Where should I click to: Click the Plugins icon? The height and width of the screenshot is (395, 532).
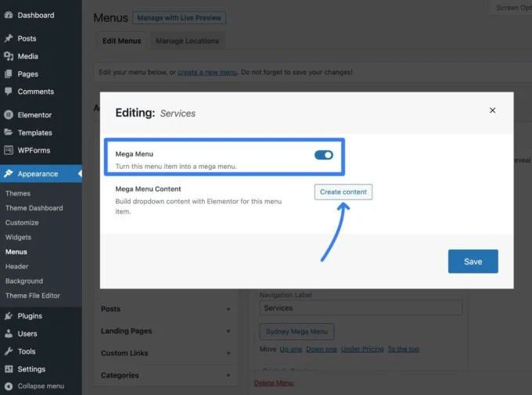click(x=9, y=316)
